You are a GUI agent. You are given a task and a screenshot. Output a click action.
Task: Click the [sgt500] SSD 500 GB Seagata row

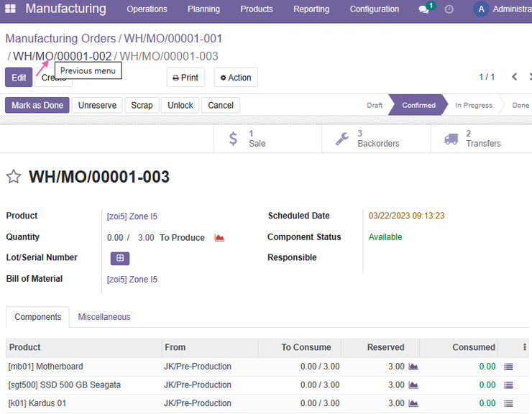pyautogui.click(x=267, y=385)
